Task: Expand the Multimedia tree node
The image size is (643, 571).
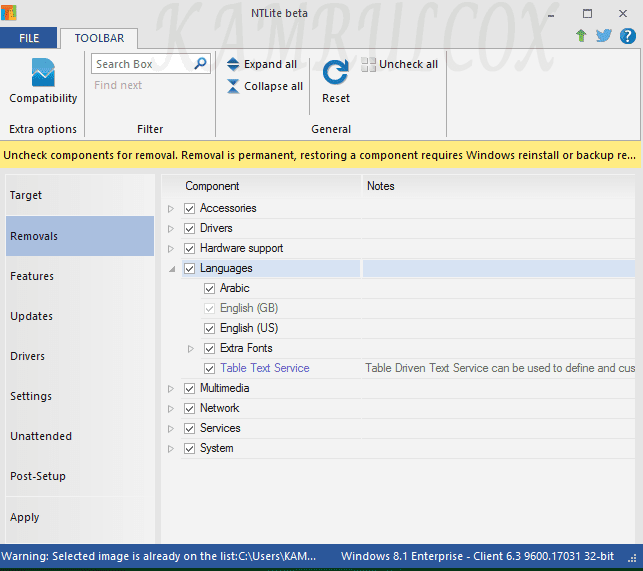Action: coord(171,389)
